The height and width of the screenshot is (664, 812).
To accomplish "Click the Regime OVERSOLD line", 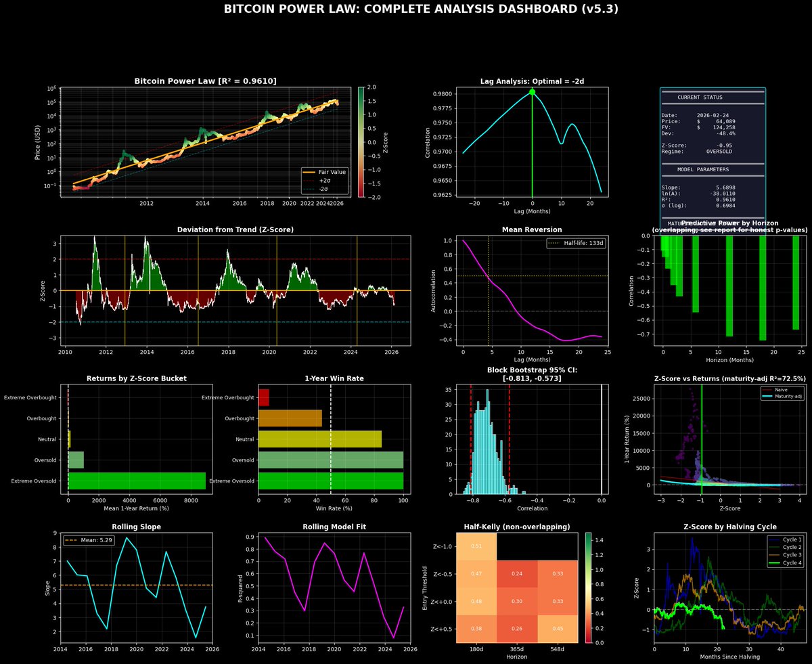I will [x=696, y=151].
